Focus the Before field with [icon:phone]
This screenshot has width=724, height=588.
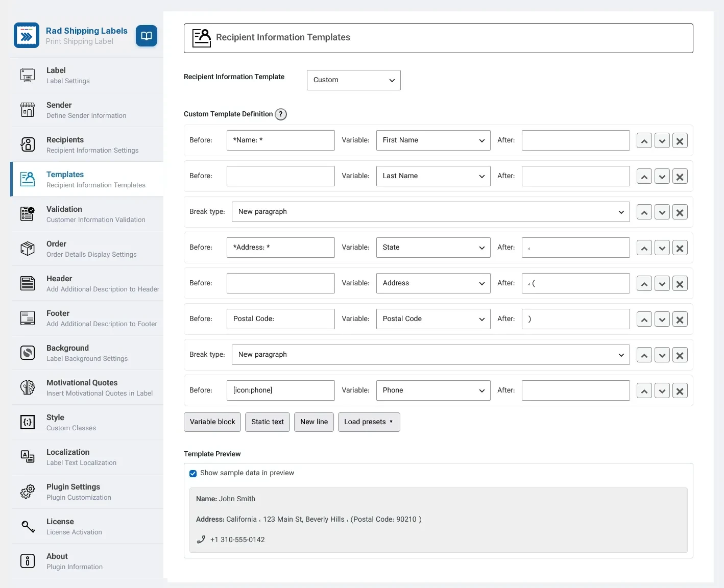281,390
